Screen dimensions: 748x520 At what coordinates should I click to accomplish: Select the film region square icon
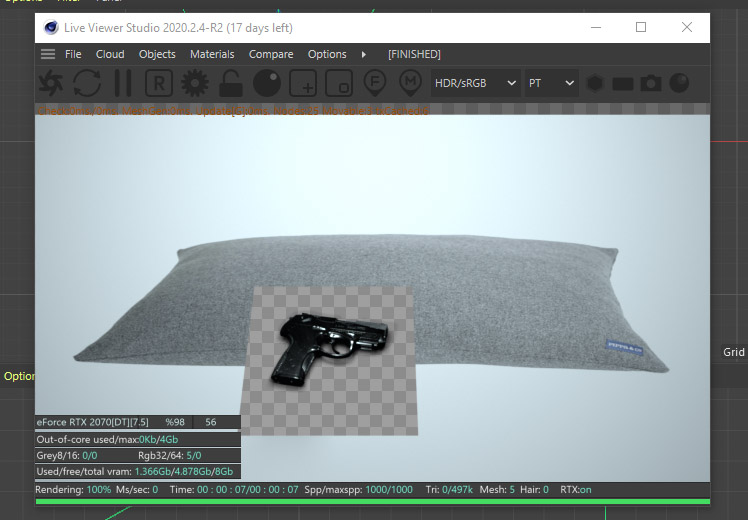pyautogui.click(x=339, y=83)
